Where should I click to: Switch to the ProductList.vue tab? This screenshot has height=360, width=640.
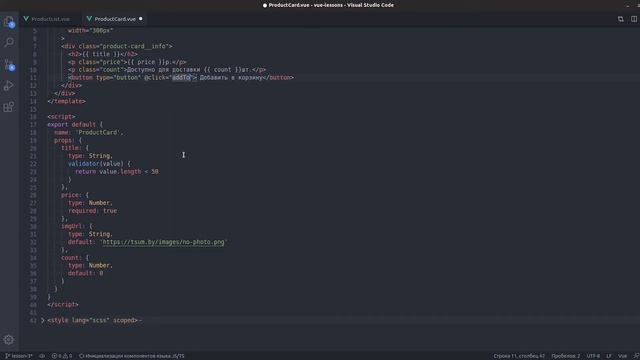click(47, 19)
